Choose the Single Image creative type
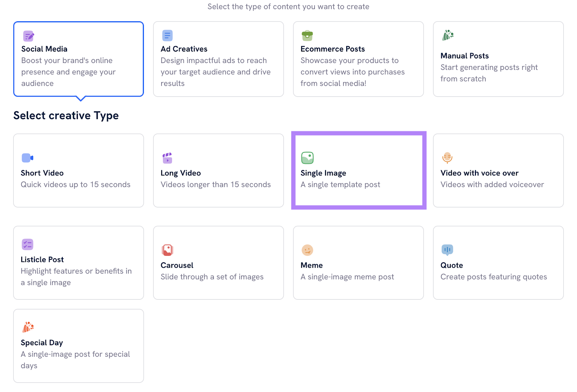Screen dimensions: 577x392 click(323, 173)
